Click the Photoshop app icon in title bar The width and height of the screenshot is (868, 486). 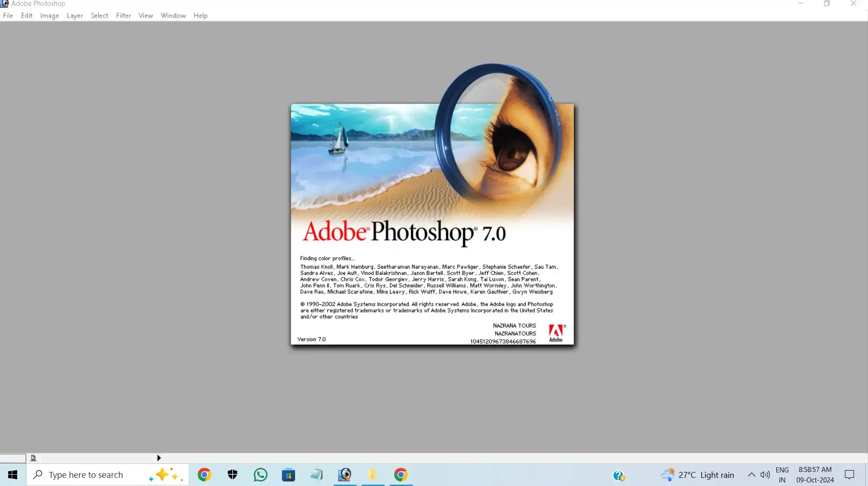click(x=5, y=4)
